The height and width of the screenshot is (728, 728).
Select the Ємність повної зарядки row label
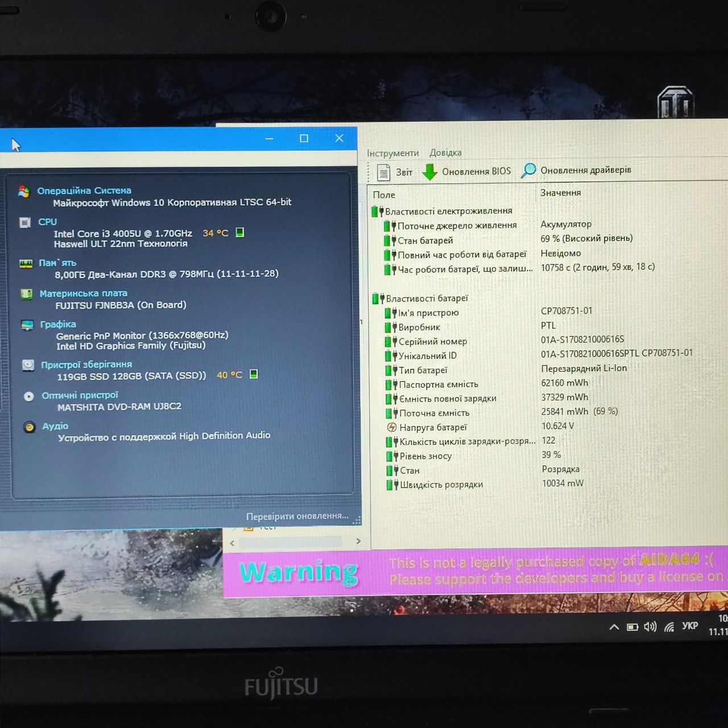click(448, 399)
